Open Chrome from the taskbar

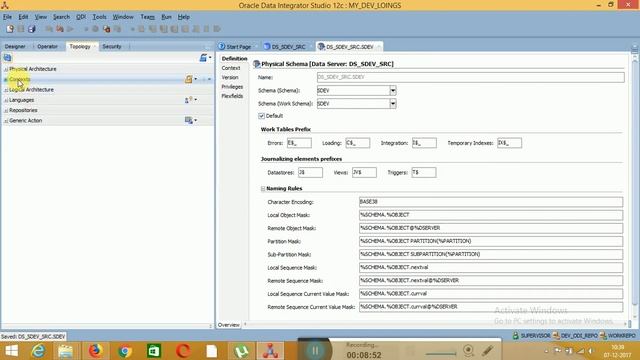124,351
